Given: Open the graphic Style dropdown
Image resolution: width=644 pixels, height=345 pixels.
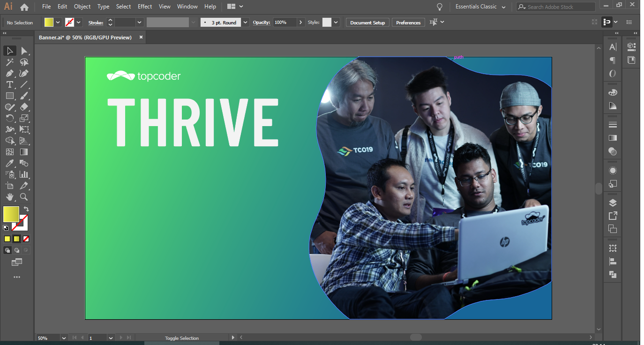Looking at the screenshot, I should point(336,22).
